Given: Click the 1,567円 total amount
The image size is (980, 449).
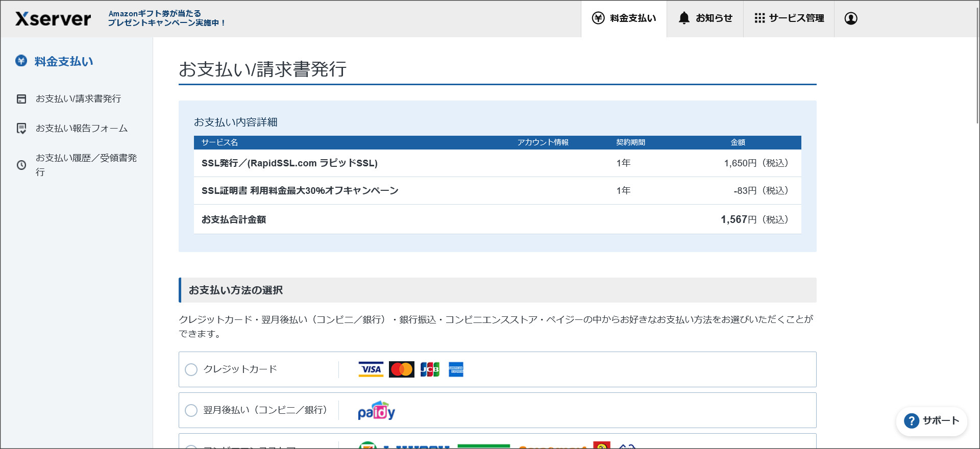Looking at the screenshot, I should (739, 219).
